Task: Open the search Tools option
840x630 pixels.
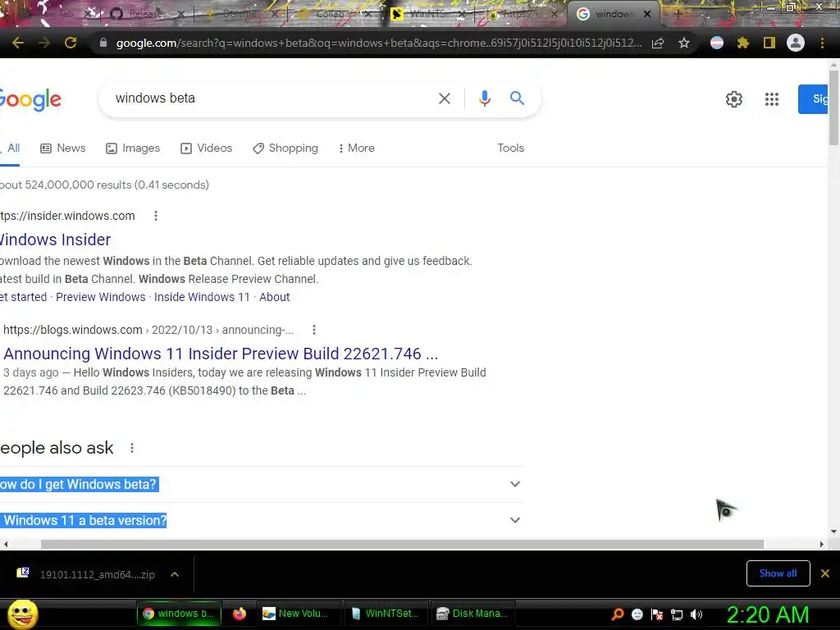Action: 510,148
